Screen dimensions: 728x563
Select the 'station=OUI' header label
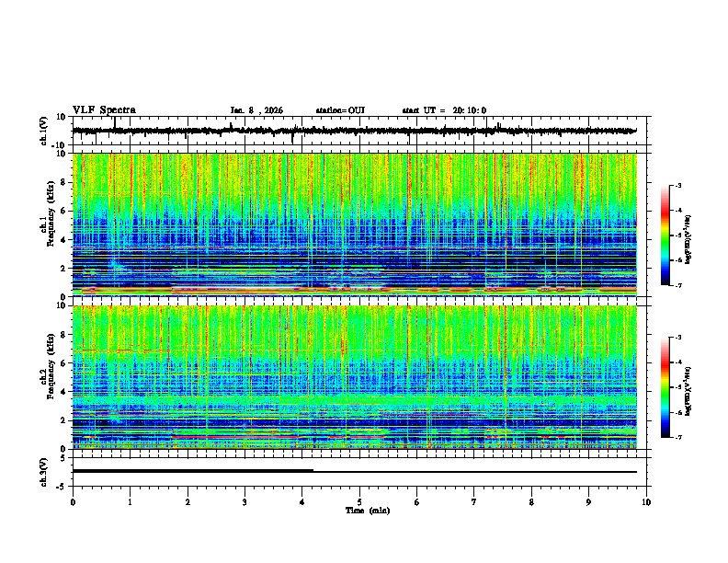click(x=340, y=110)
